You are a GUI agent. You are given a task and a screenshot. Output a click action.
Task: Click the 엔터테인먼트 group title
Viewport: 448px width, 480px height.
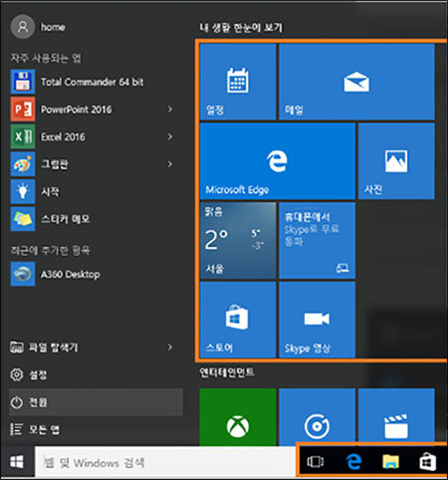[227, 372]
